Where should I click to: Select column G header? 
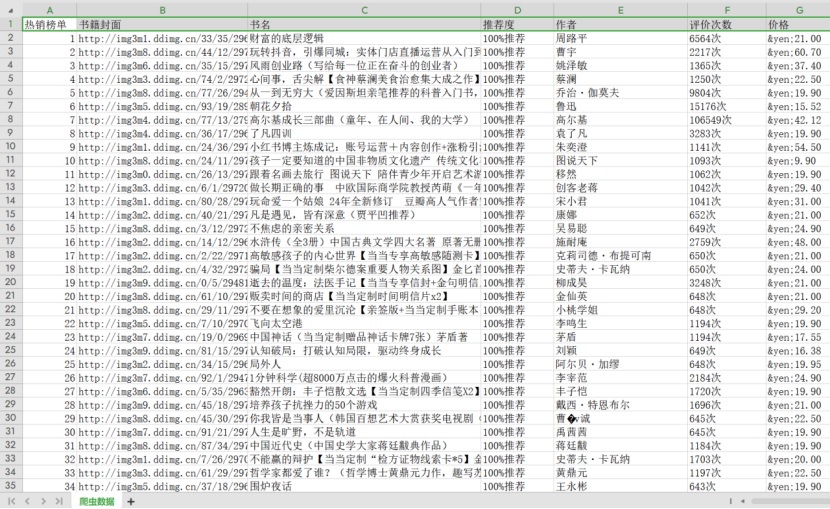coord(798,10)
